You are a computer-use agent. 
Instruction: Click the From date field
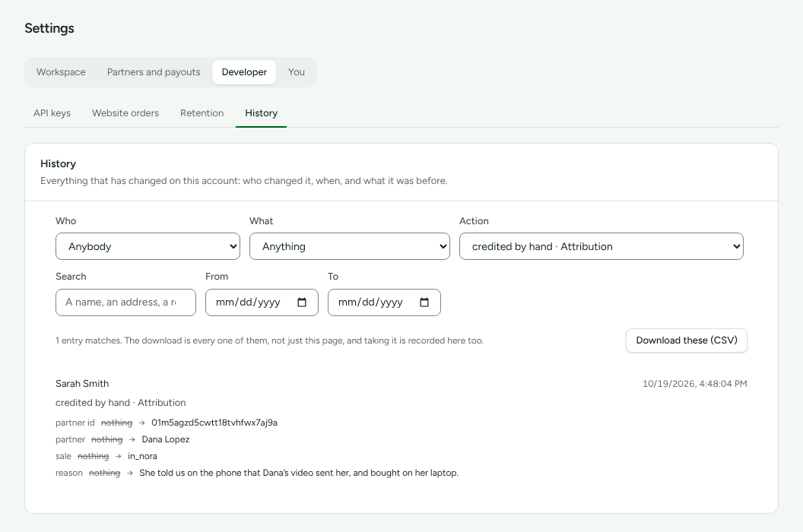262,302
